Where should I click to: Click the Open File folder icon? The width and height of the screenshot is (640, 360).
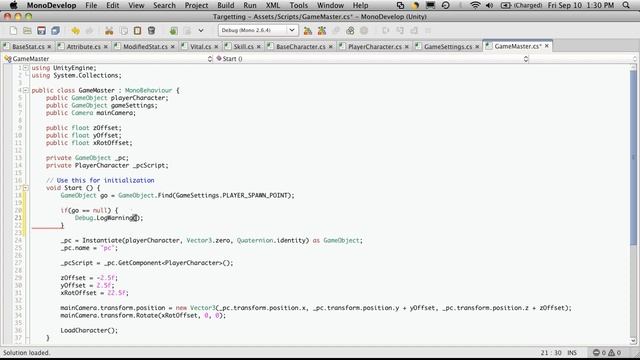[x=27, y=31]
